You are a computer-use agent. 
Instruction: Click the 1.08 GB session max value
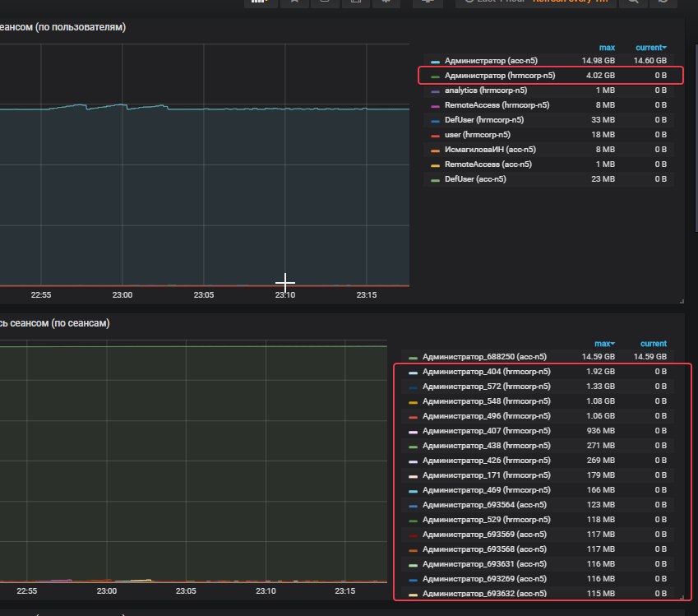[600, 401]
